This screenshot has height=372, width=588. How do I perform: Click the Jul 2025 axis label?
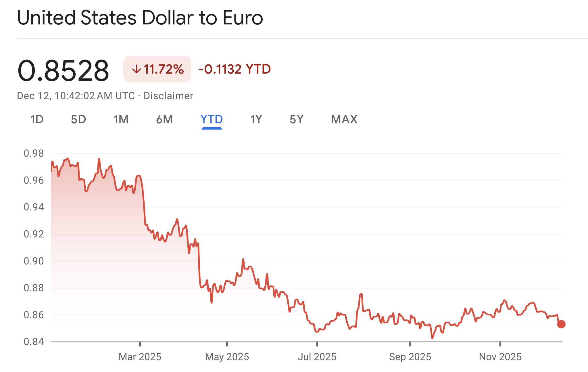click(317, 357)
